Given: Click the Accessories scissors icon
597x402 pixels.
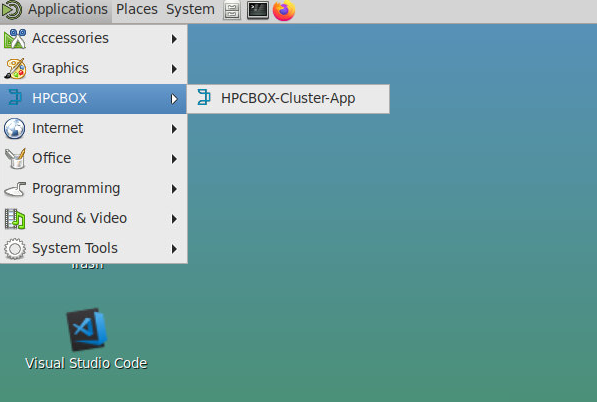Looking at the screenshot, I should click(15, 38).
